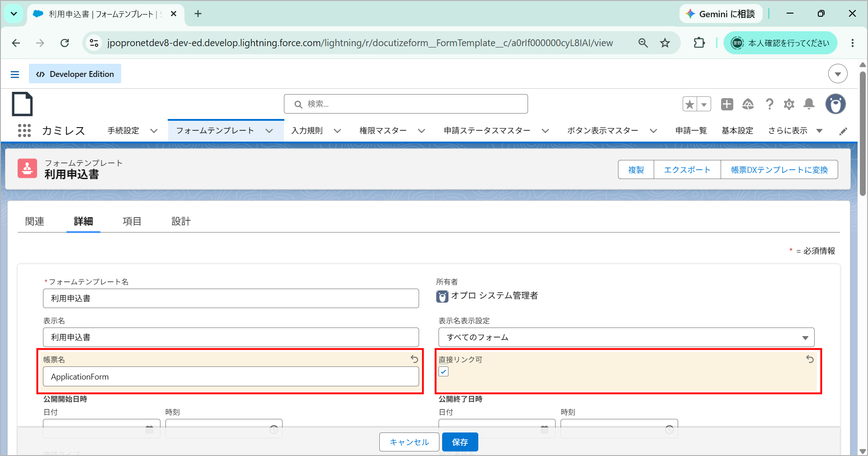Open the Trailhead guidance icon
Viewport: 868px width, 456px height.
coord(748,104)
